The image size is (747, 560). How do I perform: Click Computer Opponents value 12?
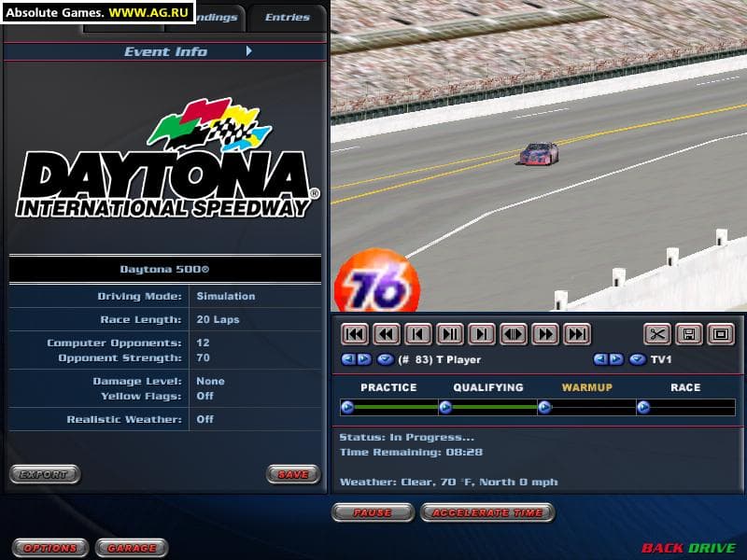[203, 343]
